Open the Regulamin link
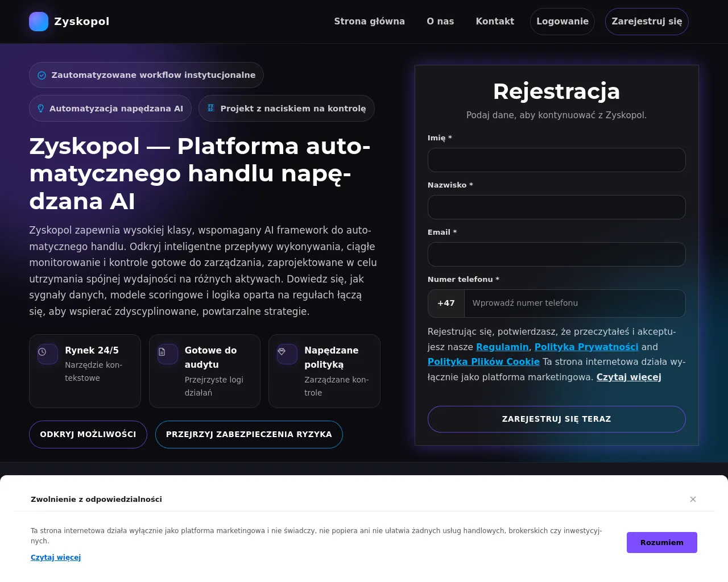 [502, 347]
